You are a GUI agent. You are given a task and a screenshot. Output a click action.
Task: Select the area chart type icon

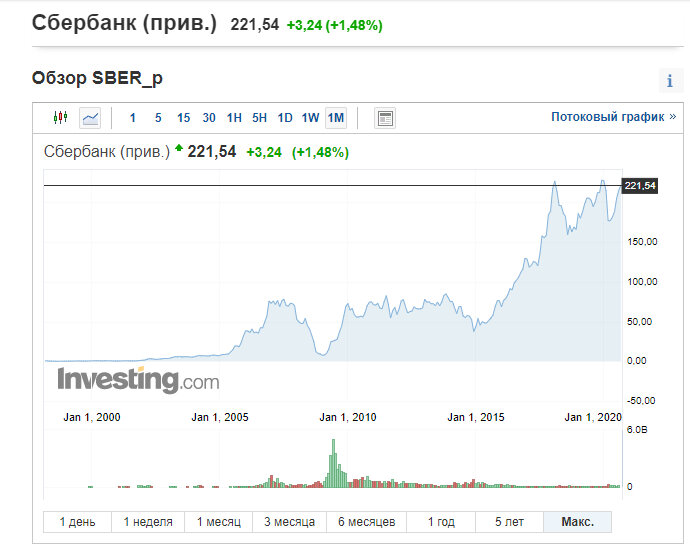point(90,118)
